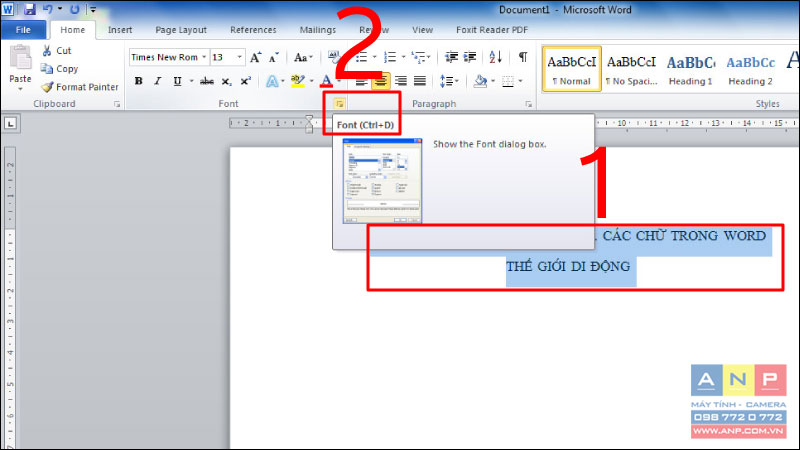Image resolution: width=800 pixels, height=450 pixels.
Task: Select Justify alignment
Action: 420,81
